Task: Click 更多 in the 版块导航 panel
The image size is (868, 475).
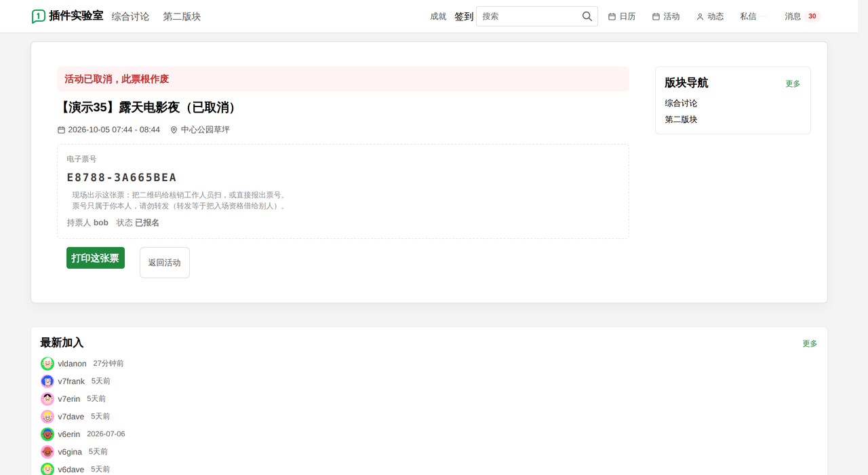Action: 793,83
